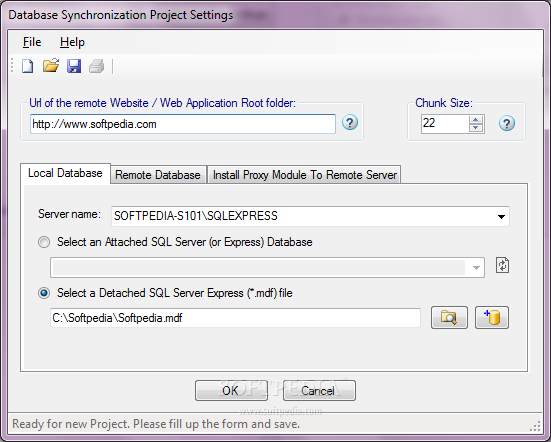Viewport: 551px width, 442px height.
Task: Click the remote website Url input field
Action: click(x=183, y=124)
